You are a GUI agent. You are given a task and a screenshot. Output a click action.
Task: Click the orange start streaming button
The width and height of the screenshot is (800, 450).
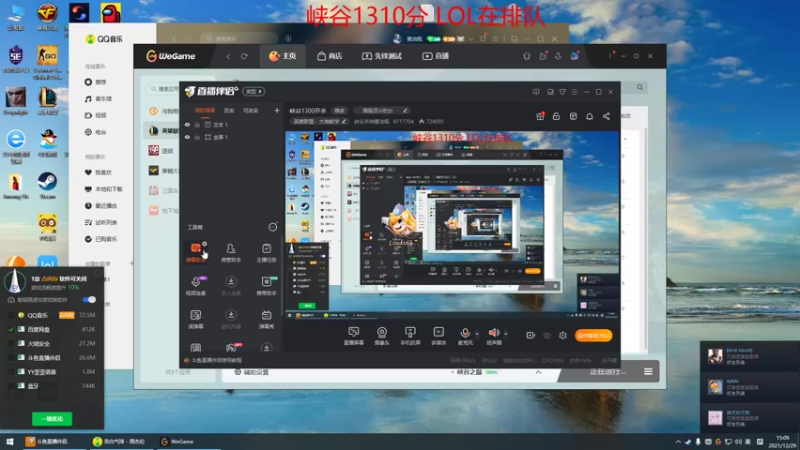pos(593,335)
